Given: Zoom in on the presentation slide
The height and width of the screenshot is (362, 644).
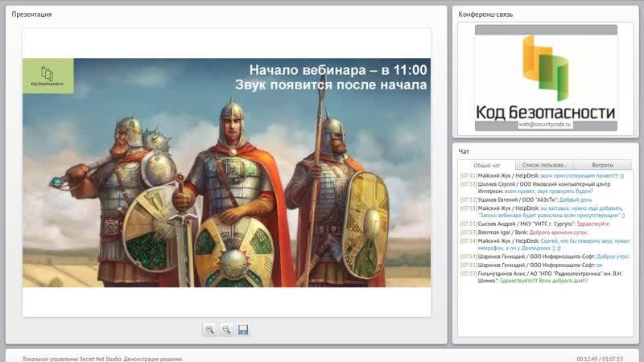Looking at the screenshot, I should pyautogui.click(x=209, y=330).
